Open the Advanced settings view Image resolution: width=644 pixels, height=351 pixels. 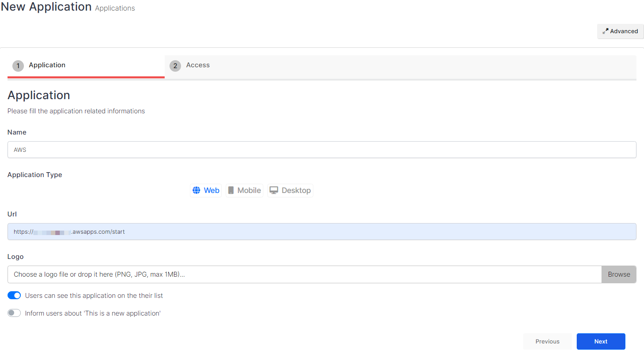tap(624, 31)
